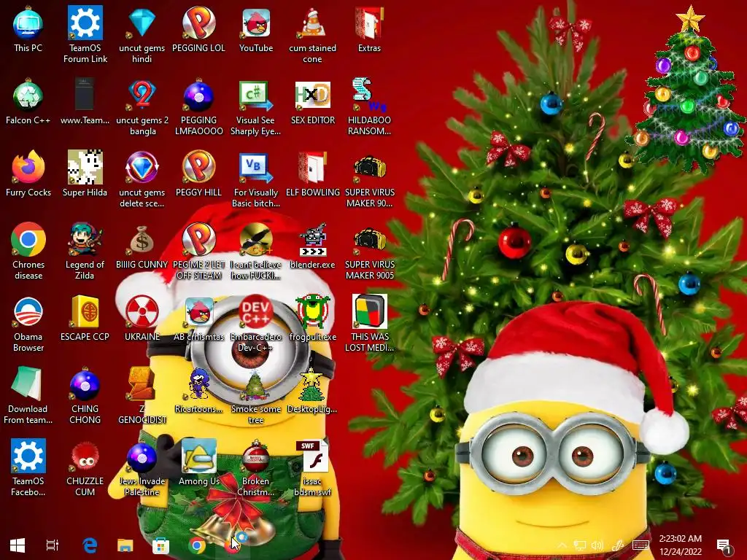Open File Explorer from the taskbar
747x560 pixels.
[125, 545]
